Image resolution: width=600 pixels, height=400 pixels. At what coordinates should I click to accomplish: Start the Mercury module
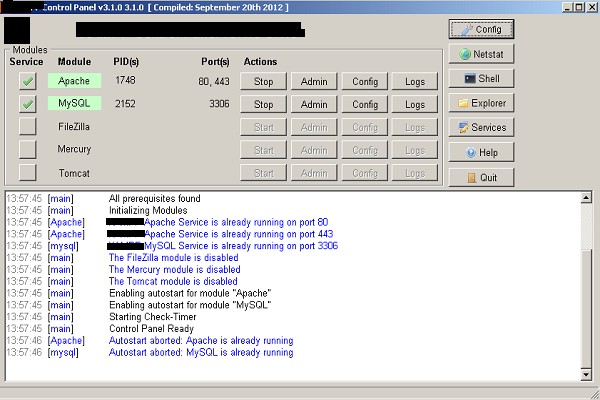[263, 150]
